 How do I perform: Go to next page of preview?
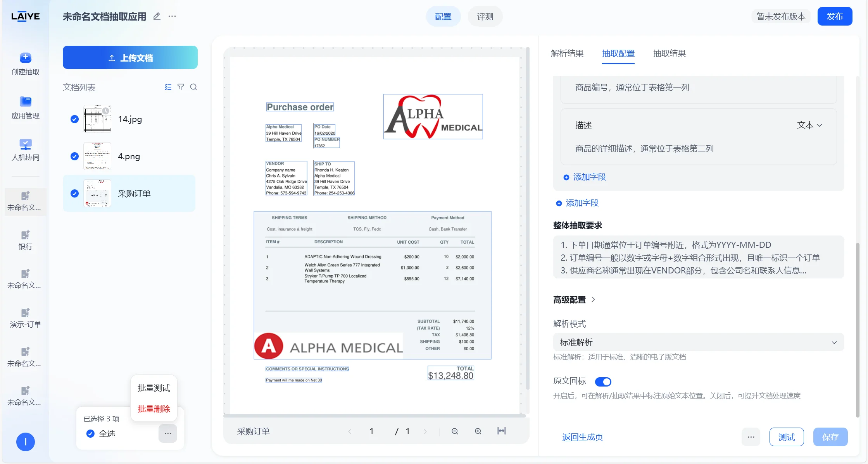[x=425, y=431]
